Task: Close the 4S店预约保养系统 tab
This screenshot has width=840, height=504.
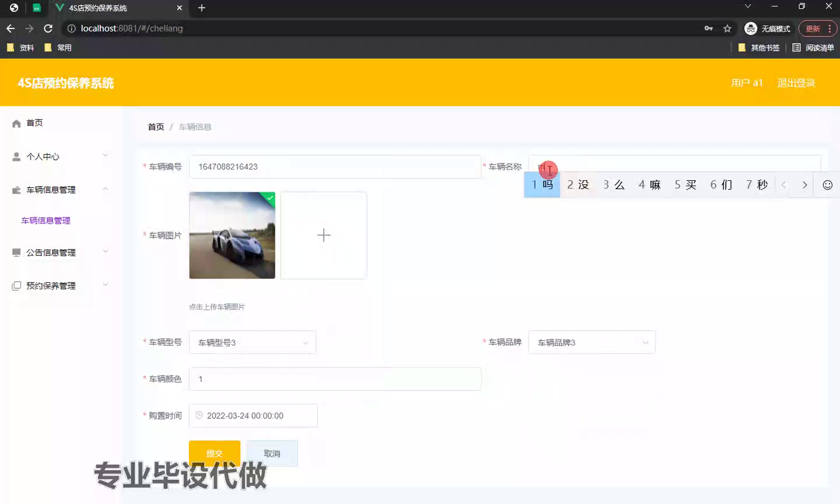Action: 179,8
